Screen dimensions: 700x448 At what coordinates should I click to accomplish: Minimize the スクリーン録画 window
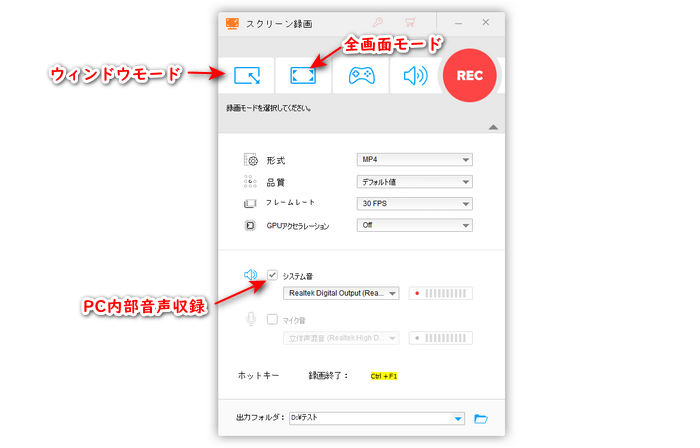pos(458,23)
